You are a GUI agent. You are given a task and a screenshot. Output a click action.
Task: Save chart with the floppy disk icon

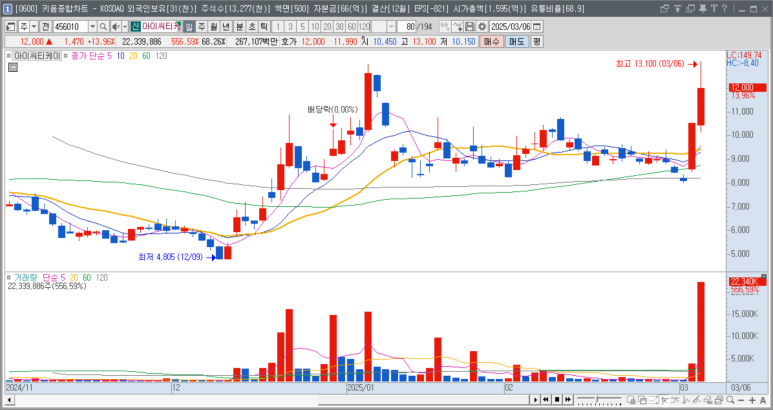470,27
